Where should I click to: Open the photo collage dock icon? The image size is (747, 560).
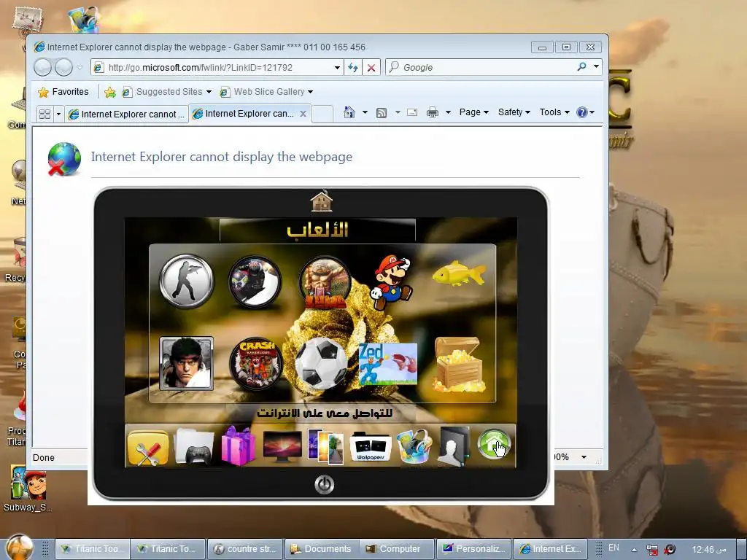pos(326,446)
